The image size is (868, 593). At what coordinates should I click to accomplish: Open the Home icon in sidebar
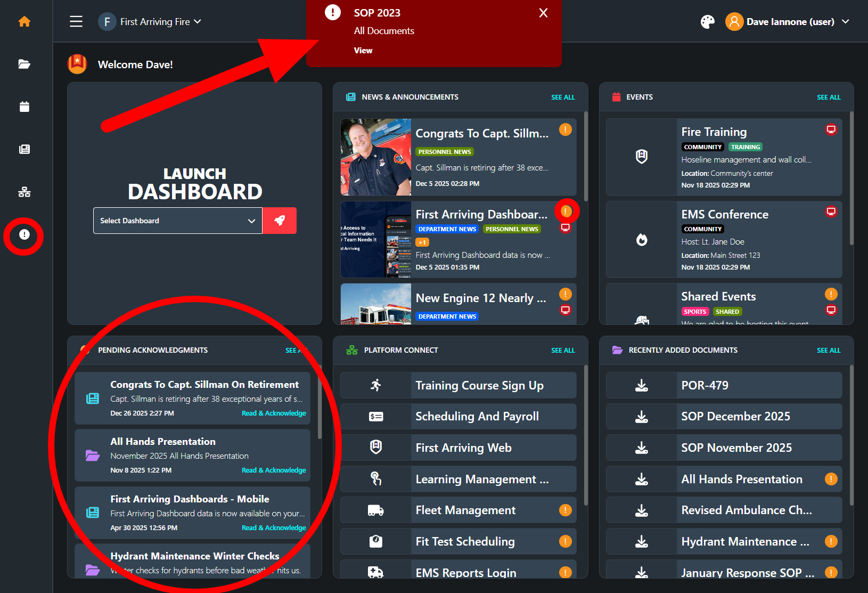click(24, 21)
